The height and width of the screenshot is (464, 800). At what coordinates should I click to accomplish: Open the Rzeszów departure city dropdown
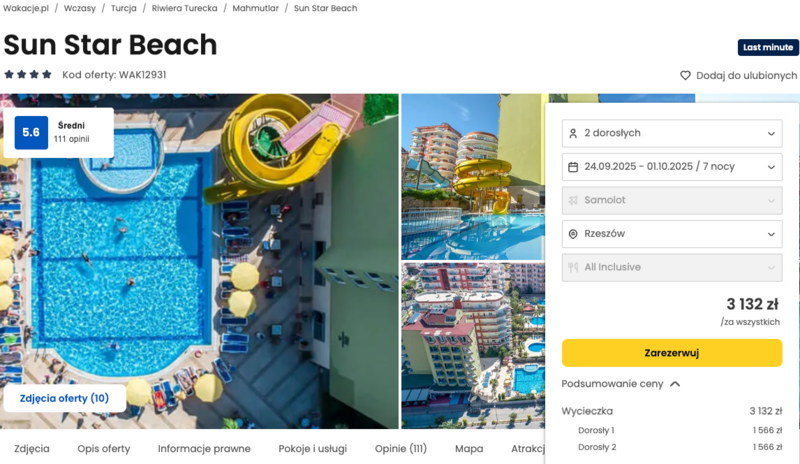tap(672, 234)
